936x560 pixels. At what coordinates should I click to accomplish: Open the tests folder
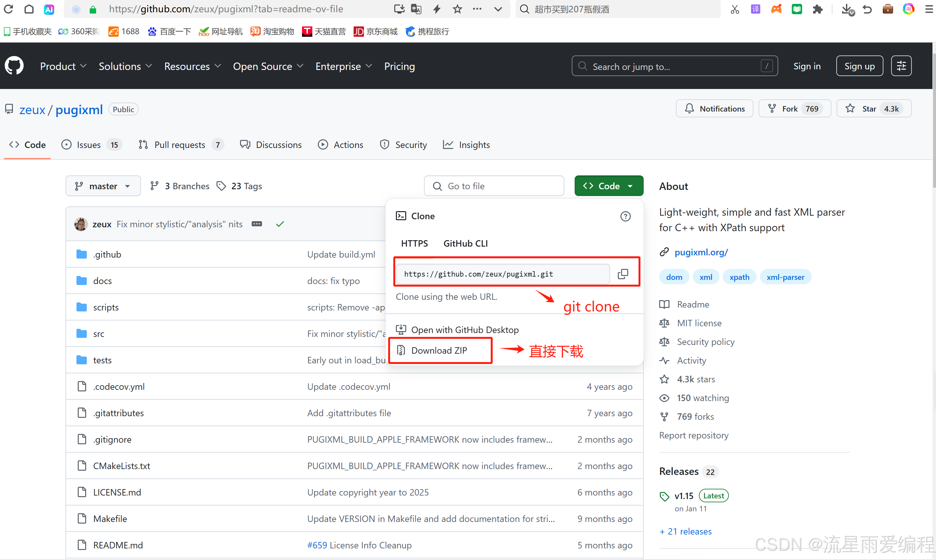[x=102, y=360]
